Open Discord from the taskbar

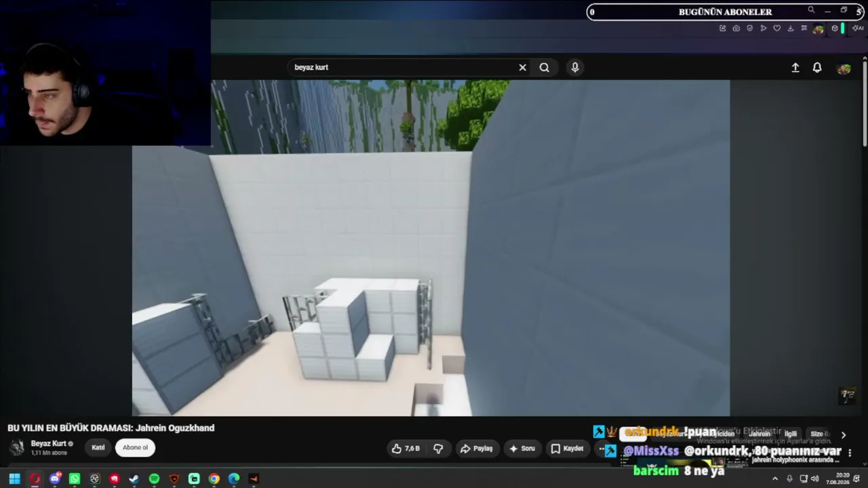[55, 479]
